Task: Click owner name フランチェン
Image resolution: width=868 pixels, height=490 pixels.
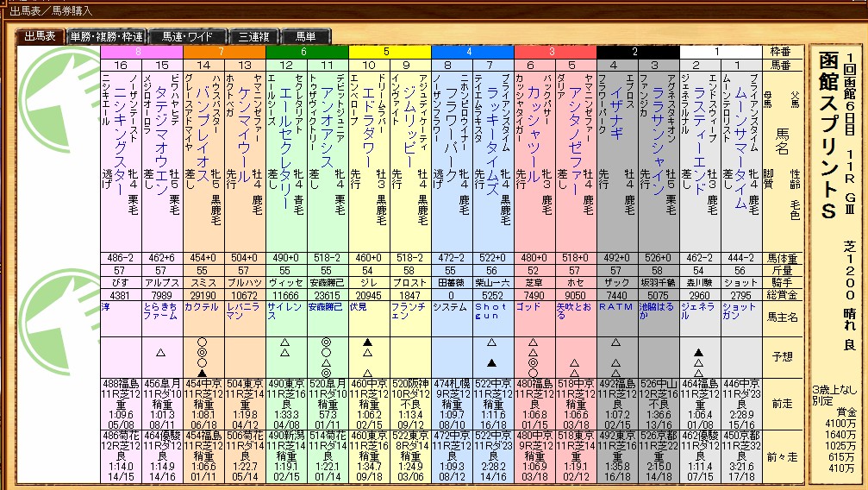Action: pyautogui.click(x=409, y=311)
